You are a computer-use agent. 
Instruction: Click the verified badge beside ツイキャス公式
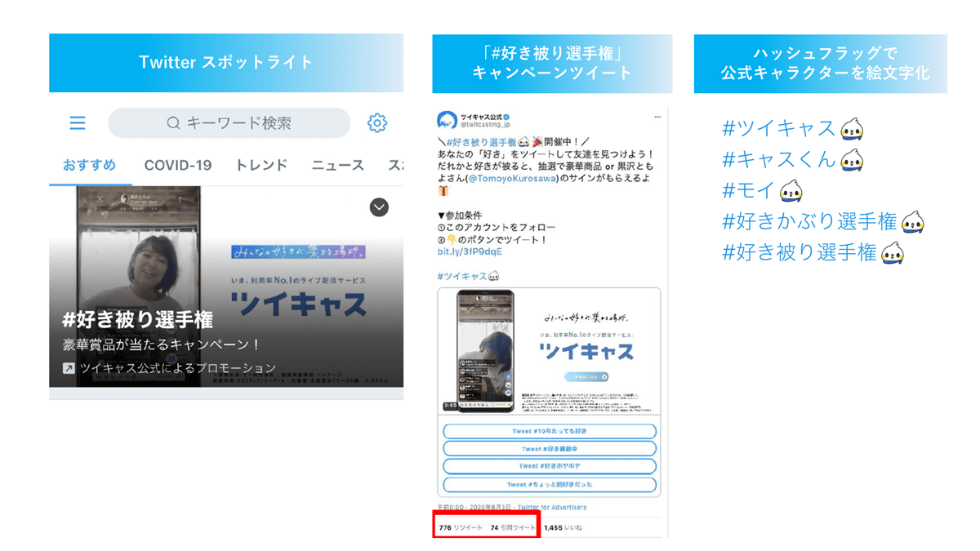[508, 117]
